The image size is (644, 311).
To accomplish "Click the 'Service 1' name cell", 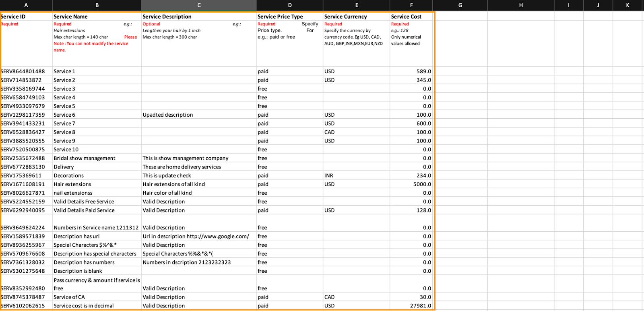I will coord(97,71).
